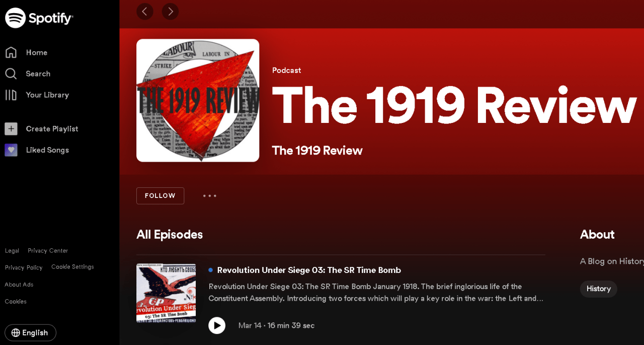Viewport: 644px width, 345px height.
Task: Open the three-dot more options menu
Action: (x=210, y=196)
